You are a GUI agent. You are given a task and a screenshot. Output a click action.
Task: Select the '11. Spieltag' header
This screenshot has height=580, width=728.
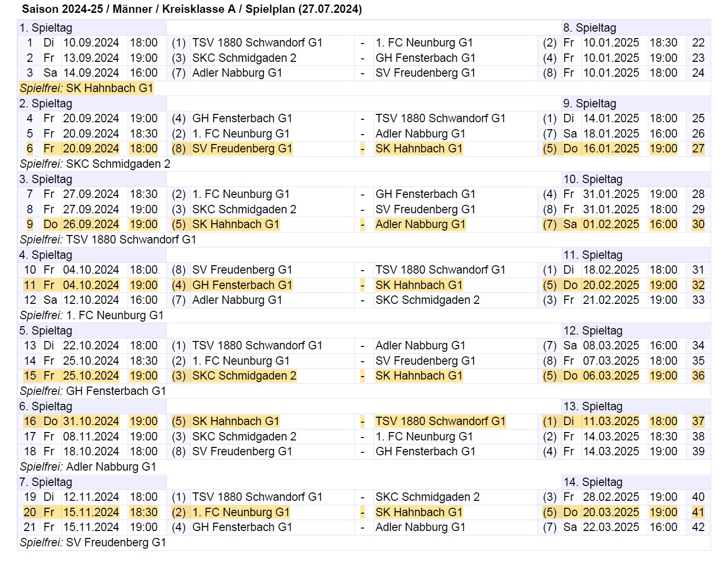point(593,255)
